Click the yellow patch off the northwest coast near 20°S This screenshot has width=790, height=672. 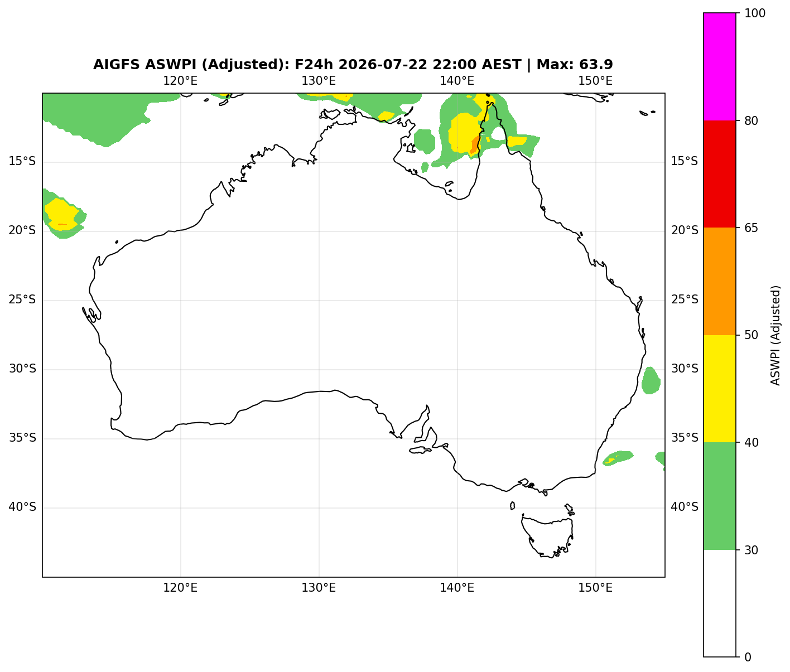[61, 215]
